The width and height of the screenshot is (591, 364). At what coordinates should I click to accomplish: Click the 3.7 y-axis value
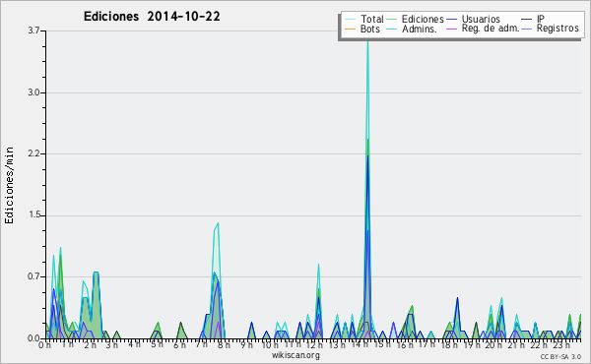[33, 30]
